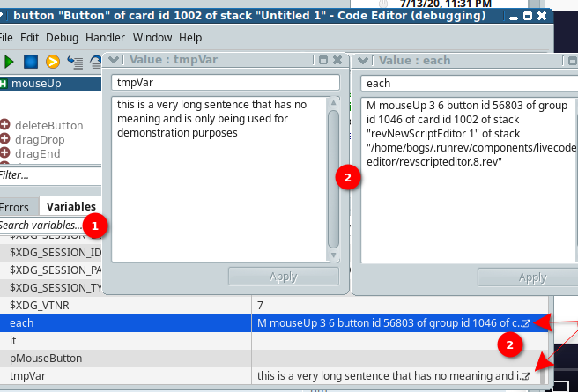
Task: Click the green Run debugger icon
Action: point(10,62)
